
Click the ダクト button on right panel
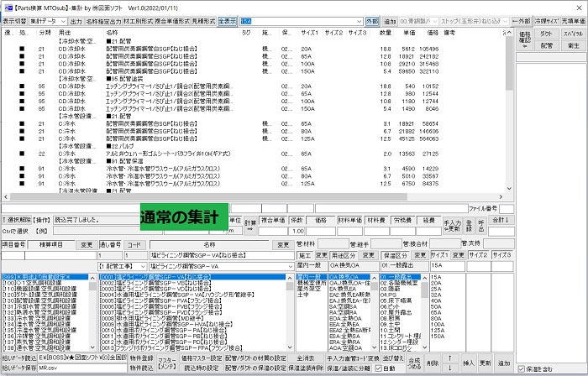(546, 34)
